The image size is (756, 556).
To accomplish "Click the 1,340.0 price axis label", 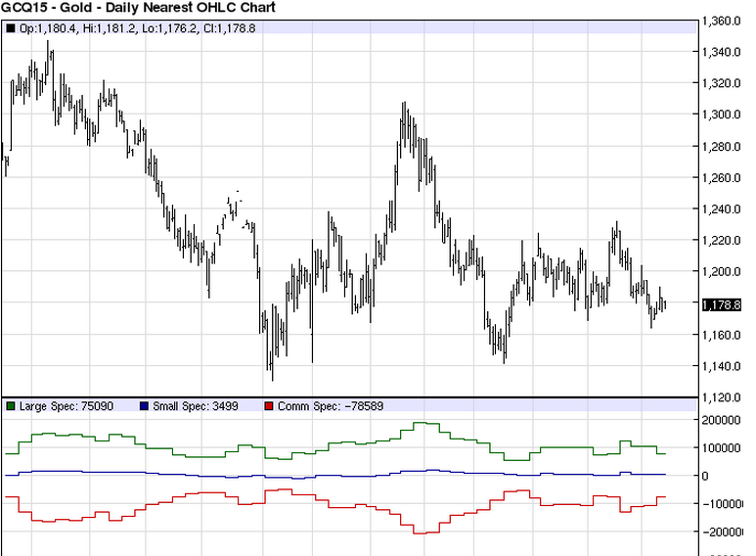I will coord(722,52).
